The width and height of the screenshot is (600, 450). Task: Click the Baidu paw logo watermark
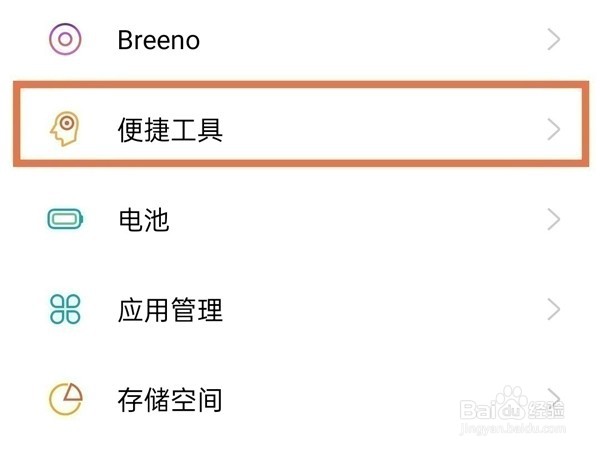click(510, 405)
